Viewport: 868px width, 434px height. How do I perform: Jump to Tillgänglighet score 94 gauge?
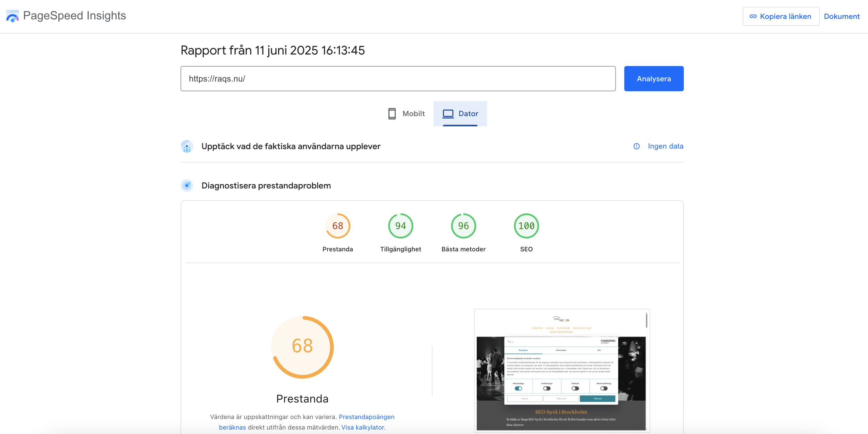400,226
